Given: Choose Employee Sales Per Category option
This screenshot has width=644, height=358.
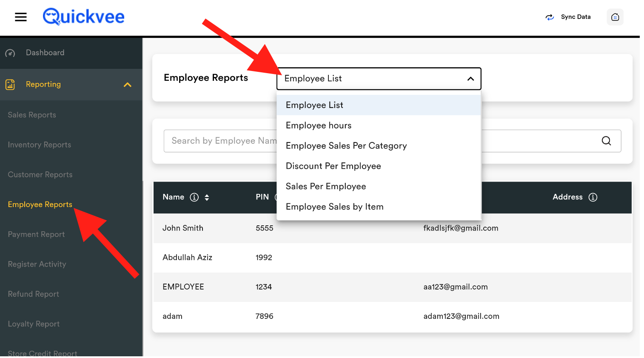Looking at the screenshot, I should click(x=346, y=146).
